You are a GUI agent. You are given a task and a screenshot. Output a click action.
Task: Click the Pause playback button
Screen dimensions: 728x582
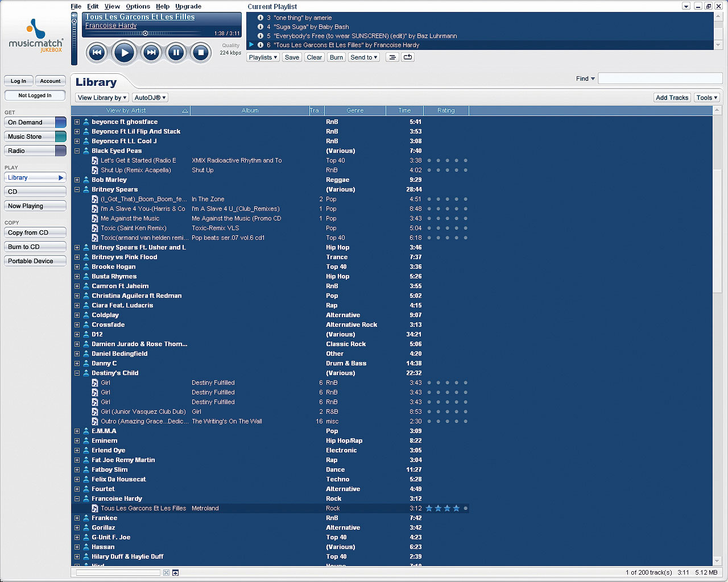point(176,53)
